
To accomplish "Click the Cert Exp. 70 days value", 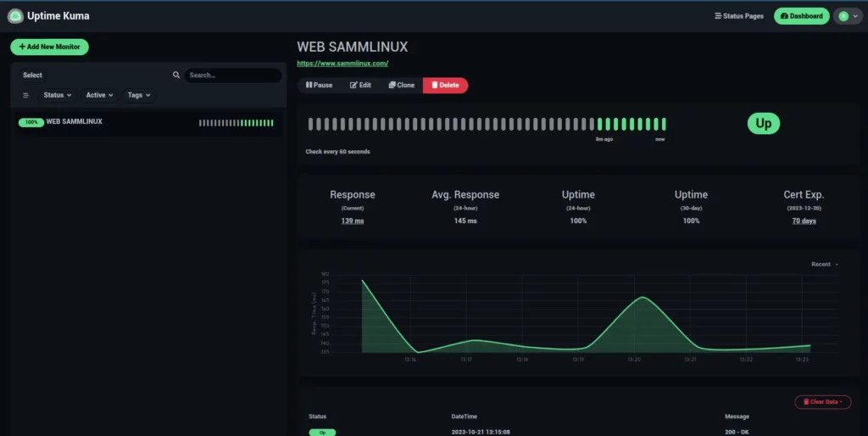I will 804,221.
